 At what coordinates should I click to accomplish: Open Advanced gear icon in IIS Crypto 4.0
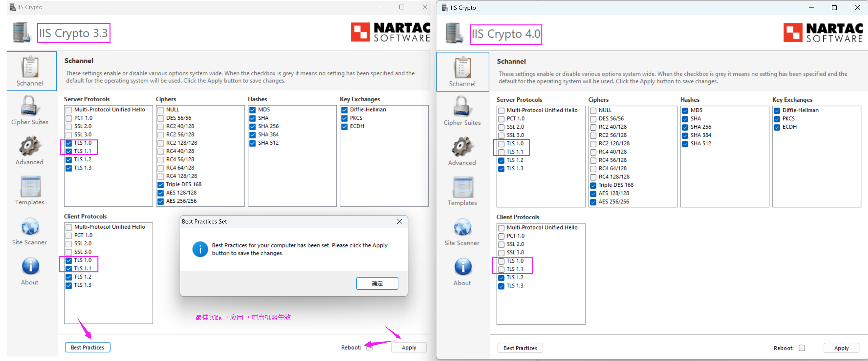(x=462, y=151)
